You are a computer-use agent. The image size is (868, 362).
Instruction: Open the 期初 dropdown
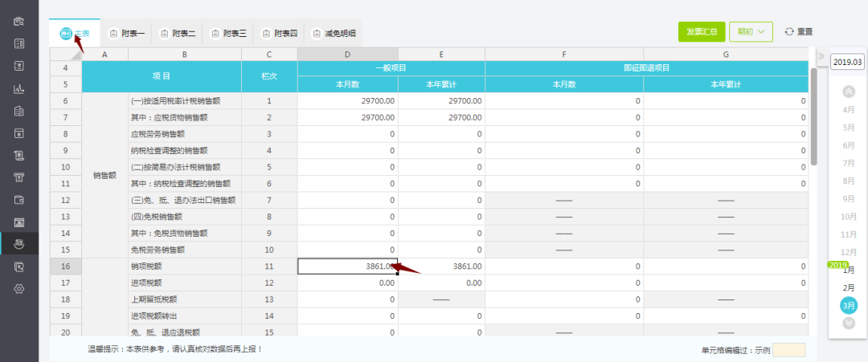(x=751, y=32)
